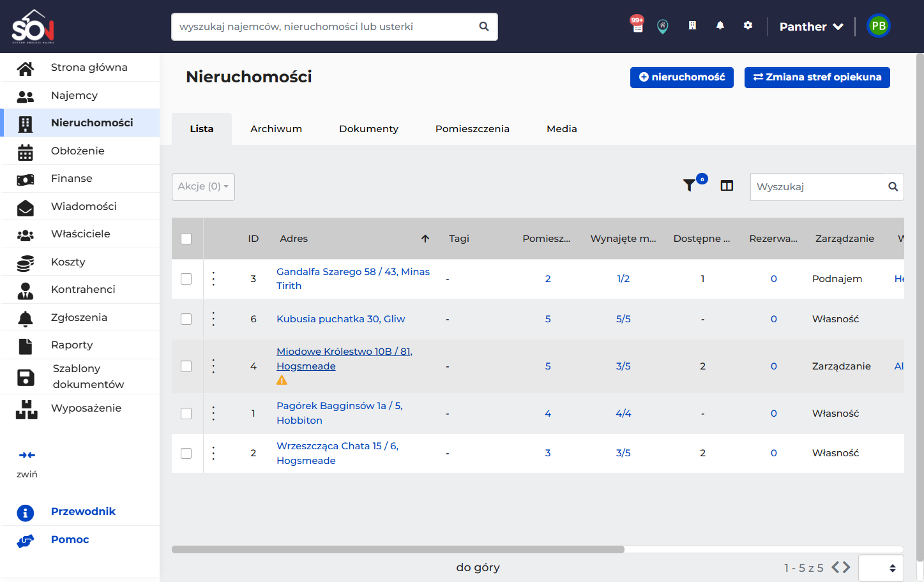Expand the Akcje (0) dropdown
The image size is (924, 582).
pyautogui.click(x=203, y=187)
